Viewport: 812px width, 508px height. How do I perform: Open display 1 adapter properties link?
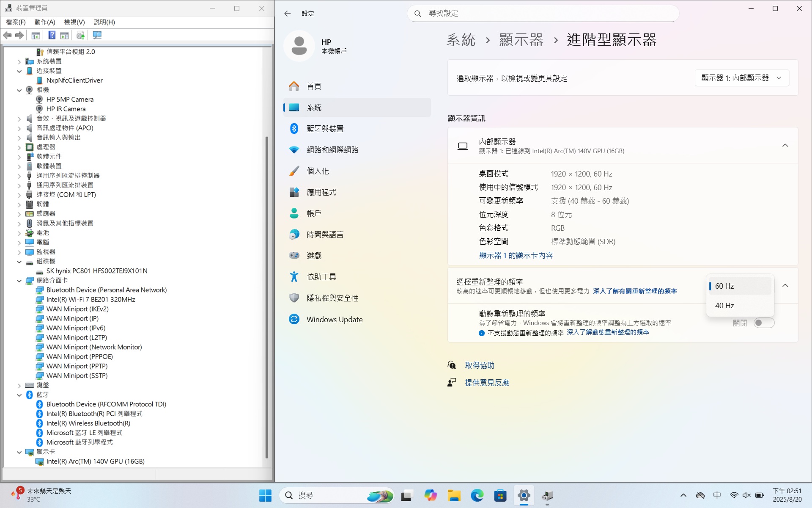[516, 255]
